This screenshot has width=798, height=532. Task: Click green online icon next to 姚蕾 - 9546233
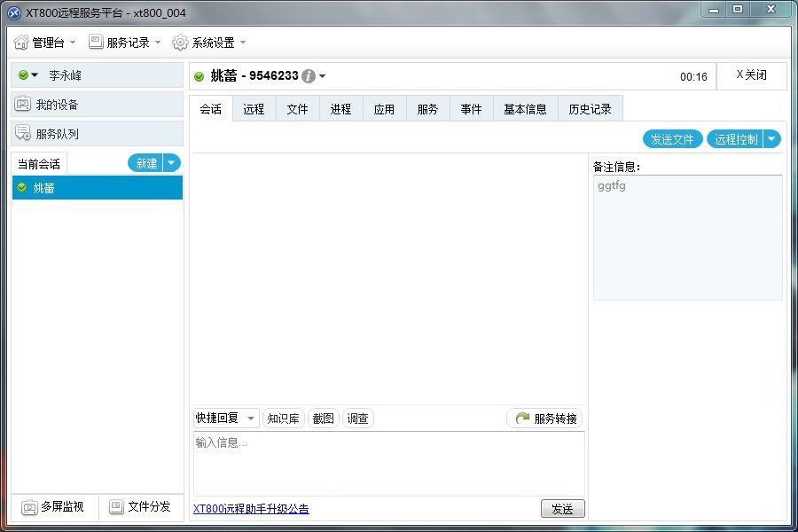click(x=199, y=76)
